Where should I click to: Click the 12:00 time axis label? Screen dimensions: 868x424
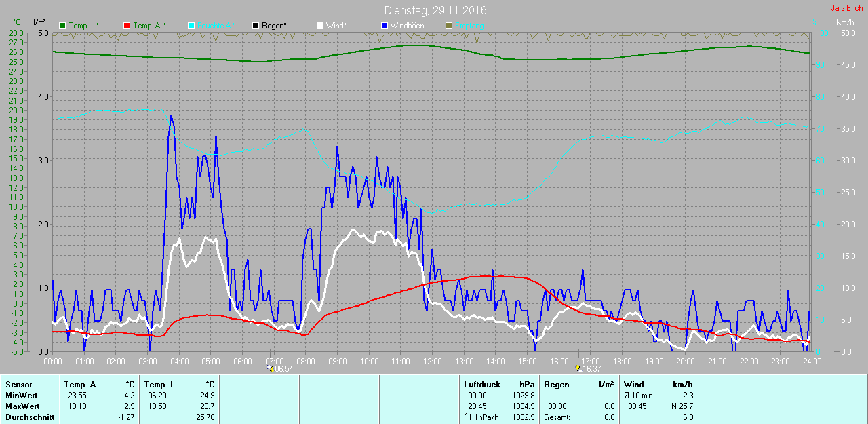(432, 361)
